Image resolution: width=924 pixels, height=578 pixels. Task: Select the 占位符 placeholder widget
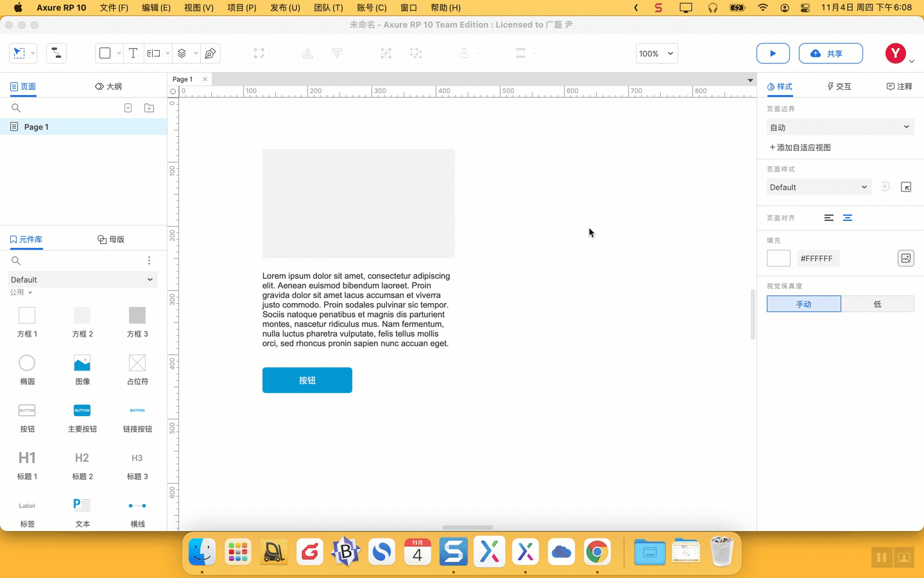point(137,369)
